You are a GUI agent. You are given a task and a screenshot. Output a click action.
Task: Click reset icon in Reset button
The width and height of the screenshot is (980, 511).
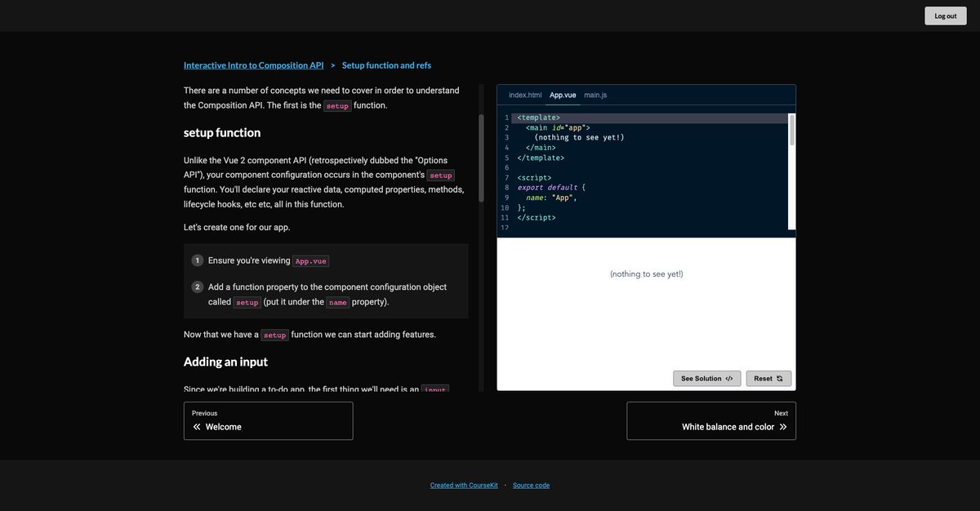(780, 379)
